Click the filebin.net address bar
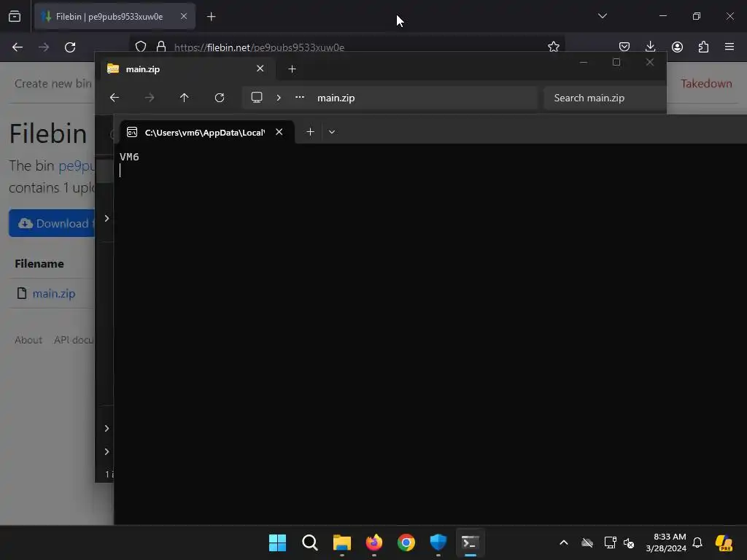747x560 pixels. point(347,47)
